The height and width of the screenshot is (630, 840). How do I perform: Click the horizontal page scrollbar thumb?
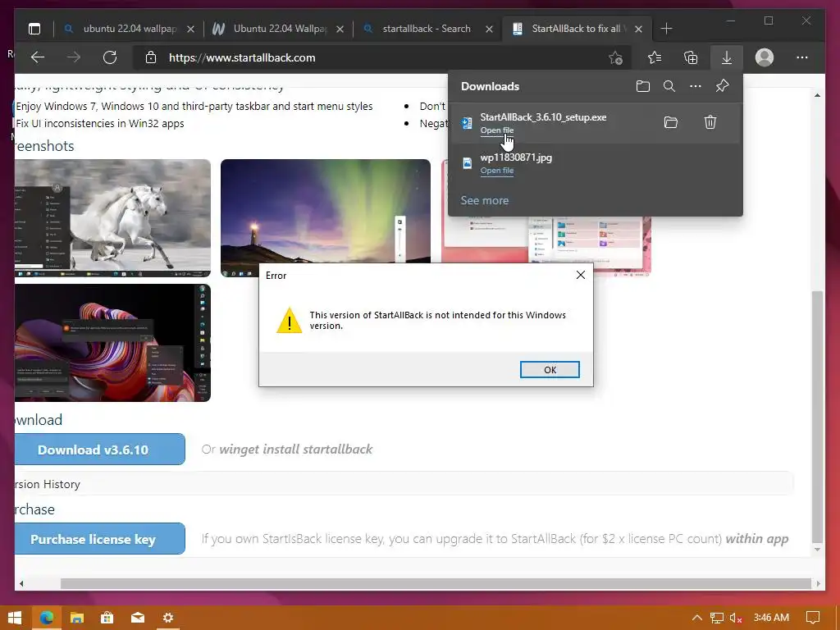tap(436, 583)
